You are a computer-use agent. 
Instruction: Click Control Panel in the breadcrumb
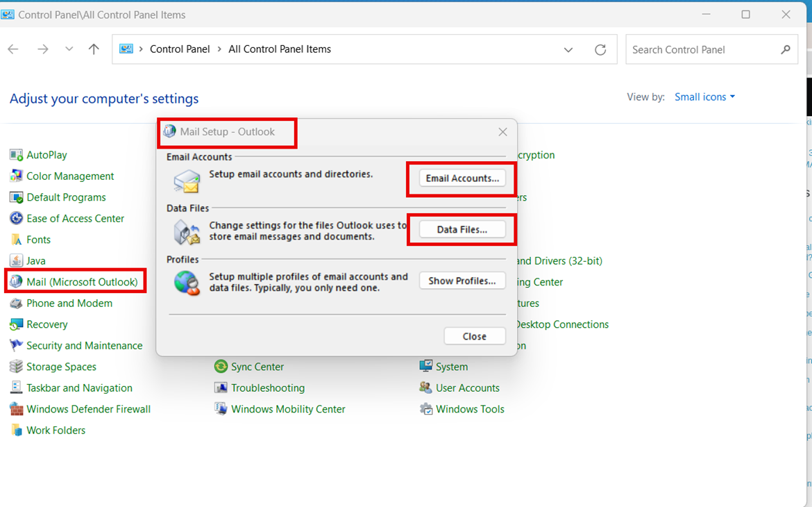[180, 49]
